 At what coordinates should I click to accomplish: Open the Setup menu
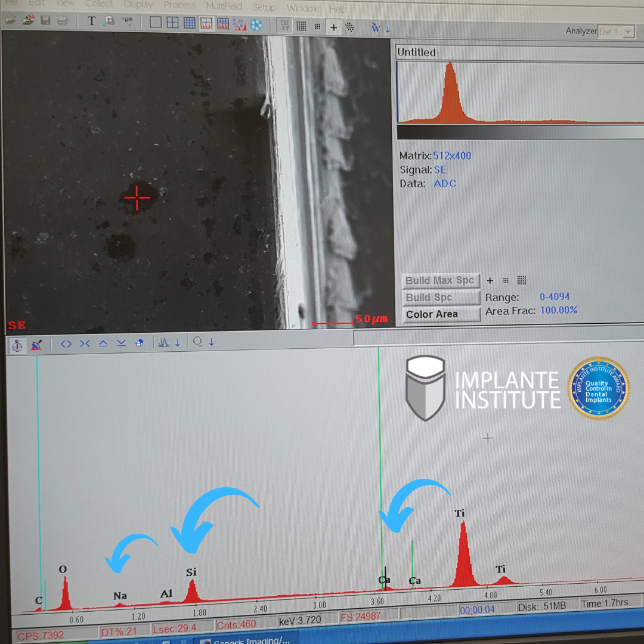[x=264, y=7]
